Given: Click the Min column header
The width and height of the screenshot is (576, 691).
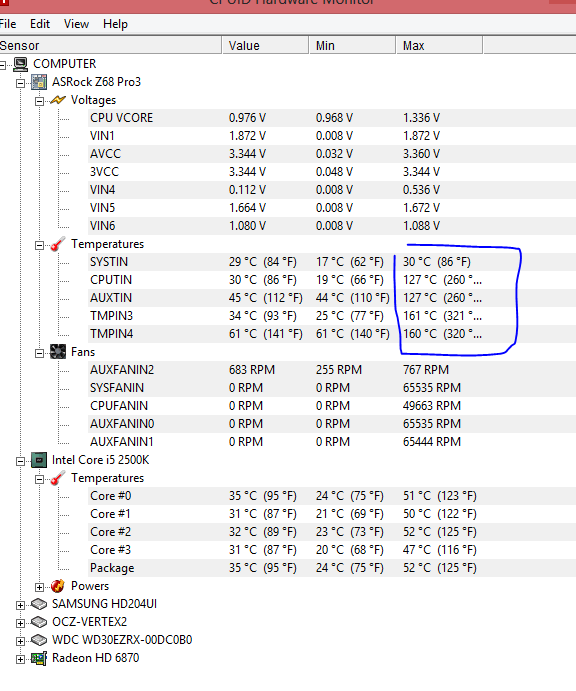Looking at the screenshot, I should tap(352, 45).
